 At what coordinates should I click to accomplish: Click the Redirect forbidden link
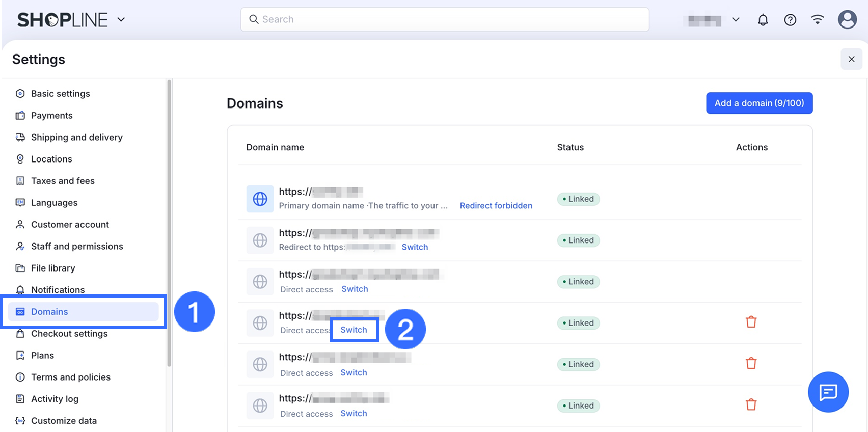pos(496,206)
